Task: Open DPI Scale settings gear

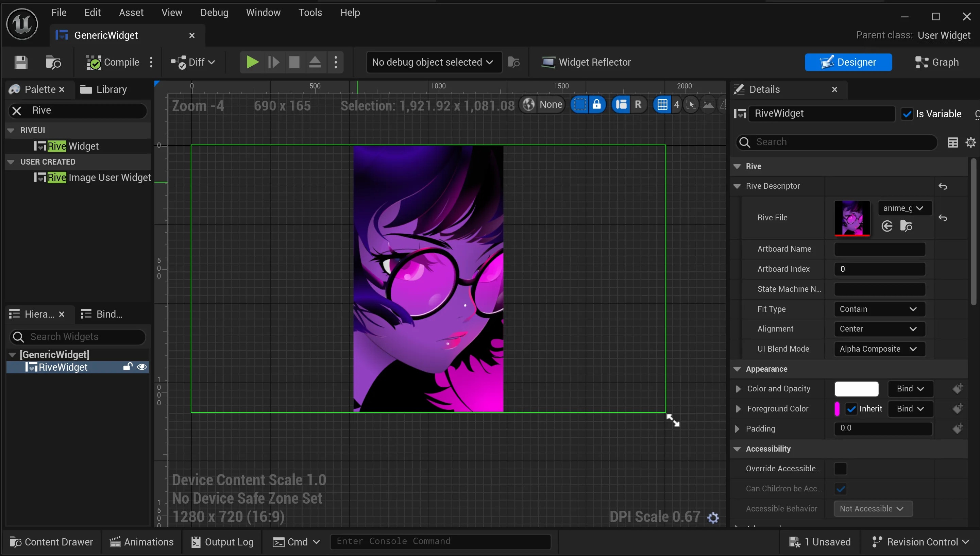Action: click(713, 518)
